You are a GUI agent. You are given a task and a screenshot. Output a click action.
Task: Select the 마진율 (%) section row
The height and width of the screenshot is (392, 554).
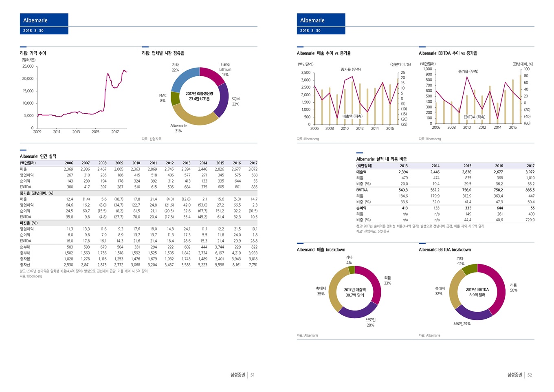click(x=29, y=223)
